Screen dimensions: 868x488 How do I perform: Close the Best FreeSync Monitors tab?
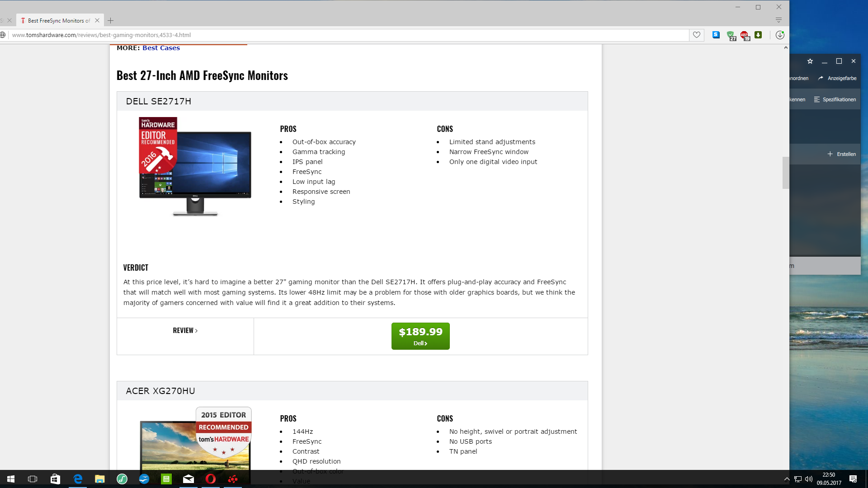(x=97, y=20)
